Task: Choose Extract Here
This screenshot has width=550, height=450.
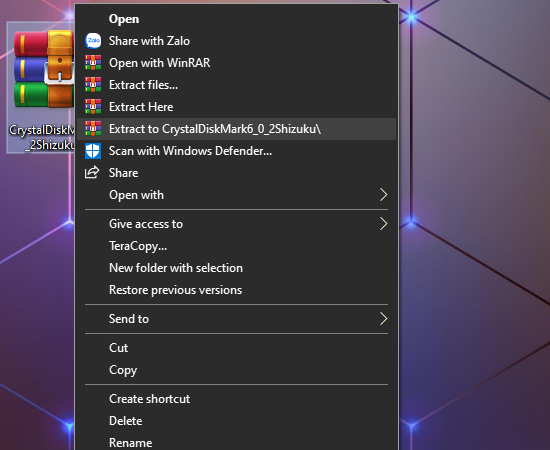Action: 236,107
